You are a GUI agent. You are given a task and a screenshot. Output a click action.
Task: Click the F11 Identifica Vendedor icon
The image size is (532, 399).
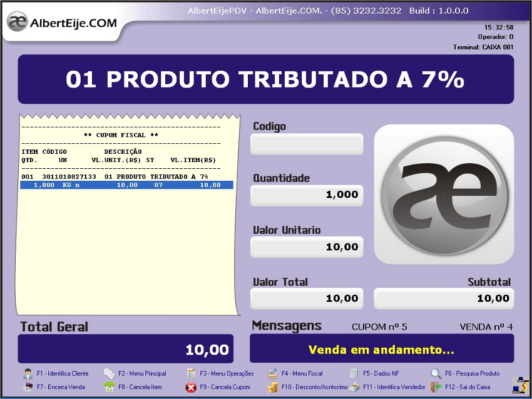pyautogui.click(x=354, y=387)
